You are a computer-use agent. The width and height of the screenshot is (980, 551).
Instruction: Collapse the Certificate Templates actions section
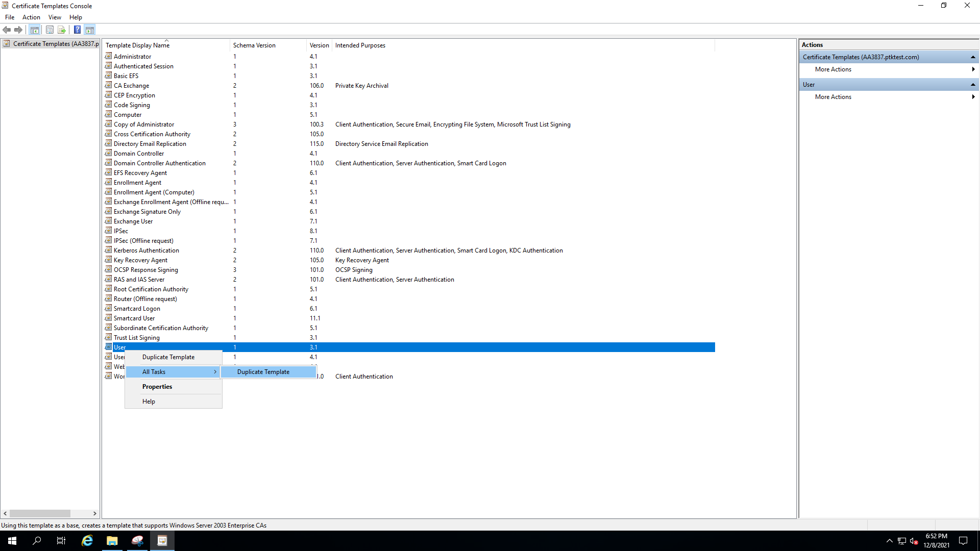pyautogui.click(x=973, y=57)
